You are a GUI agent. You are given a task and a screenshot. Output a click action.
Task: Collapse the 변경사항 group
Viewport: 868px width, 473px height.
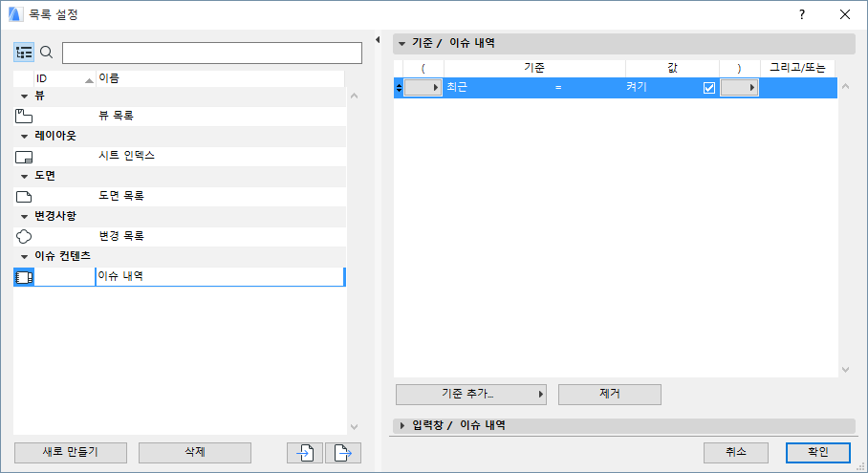[24, 216]
